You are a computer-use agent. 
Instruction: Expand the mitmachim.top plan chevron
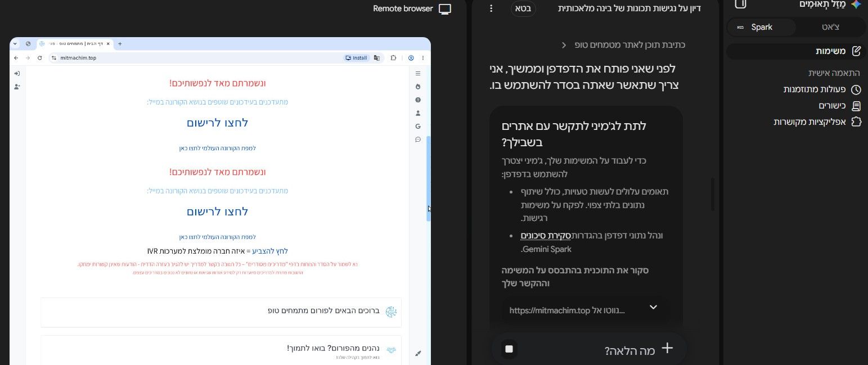[x=653, y=307]
